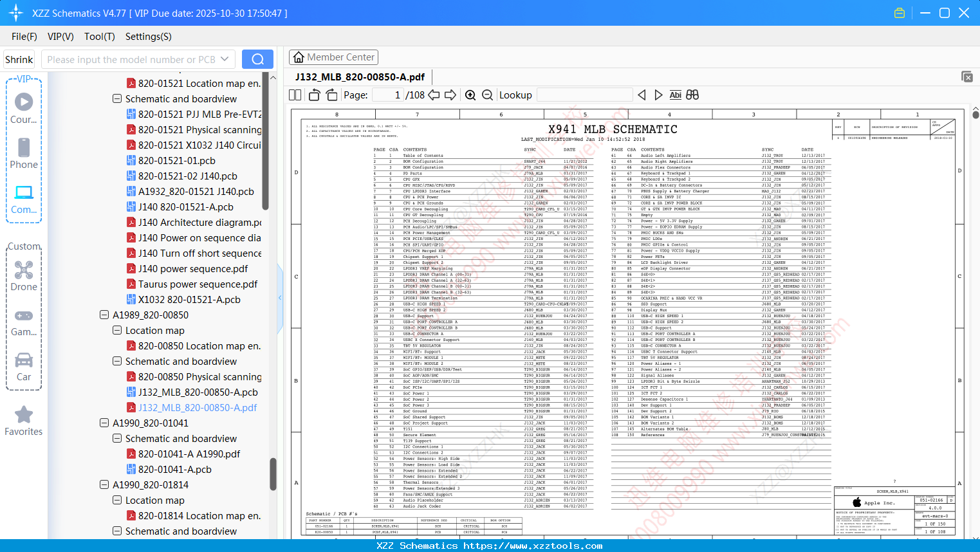
Task: Open 820-01041-A A1990.pdf
Action: (x=183, y=454)
